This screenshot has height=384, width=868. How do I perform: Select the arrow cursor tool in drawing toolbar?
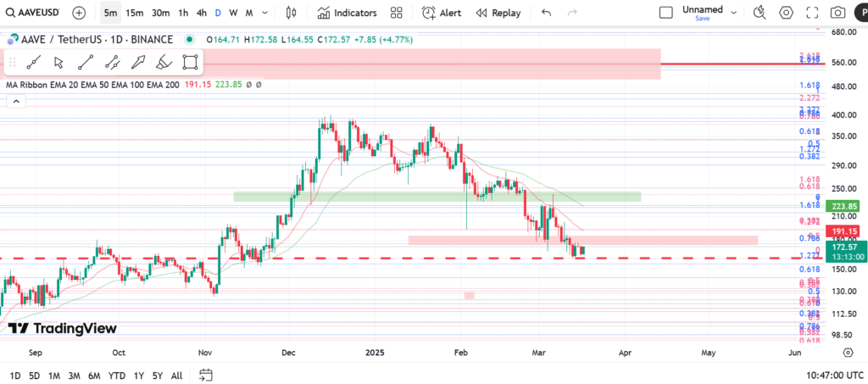pos(58,62)
